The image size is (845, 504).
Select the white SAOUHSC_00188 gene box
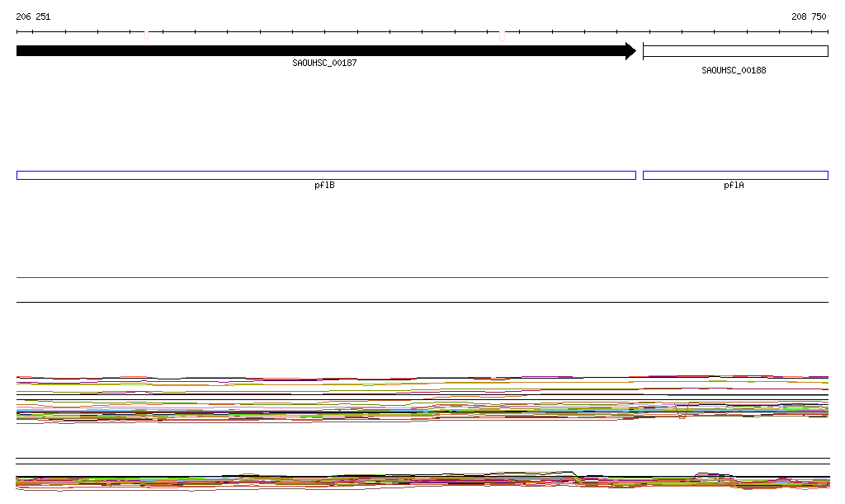click(734, 51)
